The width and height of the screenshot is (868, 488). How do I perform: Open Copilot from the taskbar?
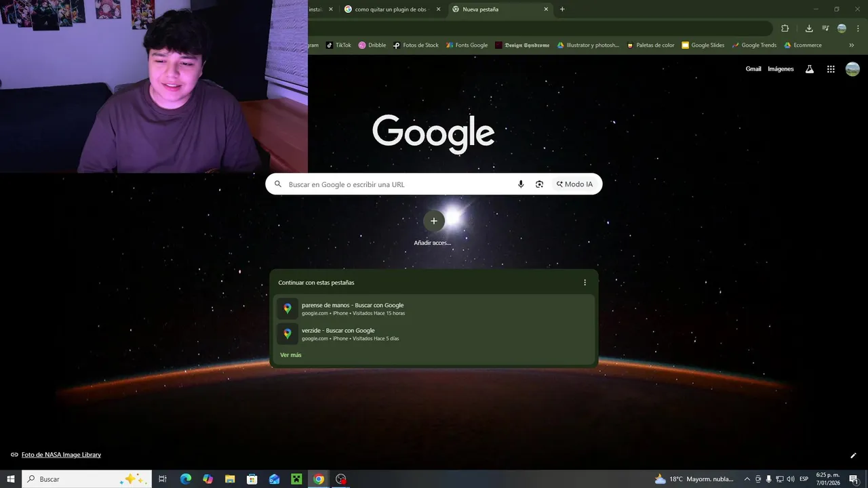[x=208, y=479]
